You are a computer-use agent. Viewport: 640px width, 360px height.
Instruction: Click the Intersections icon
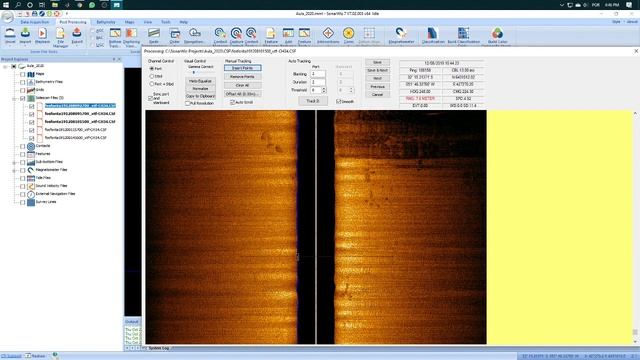[x=328, y=33]
